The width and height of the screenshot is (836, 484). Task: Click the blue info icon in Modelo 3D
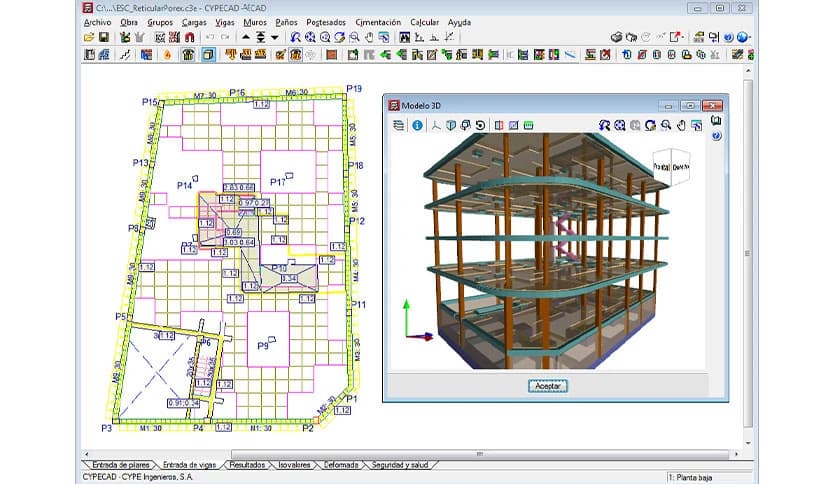pyautogui.click(x=417, y=126)
